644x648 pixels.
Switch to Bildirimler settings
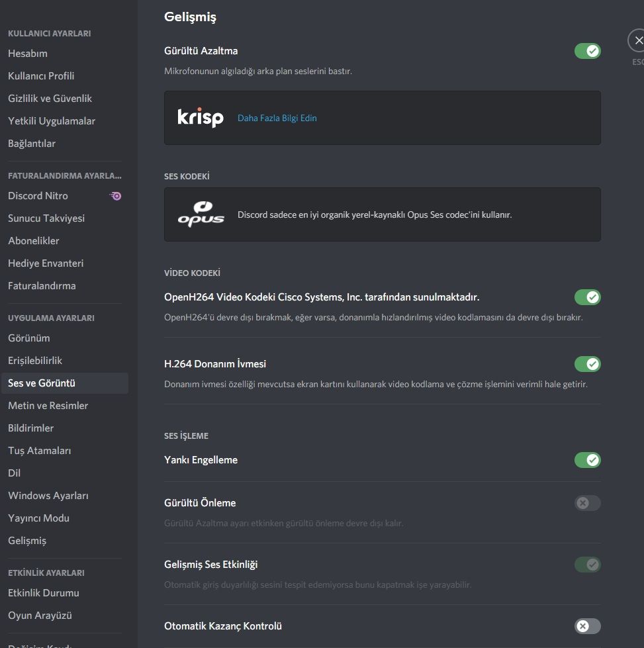point(31,428)
